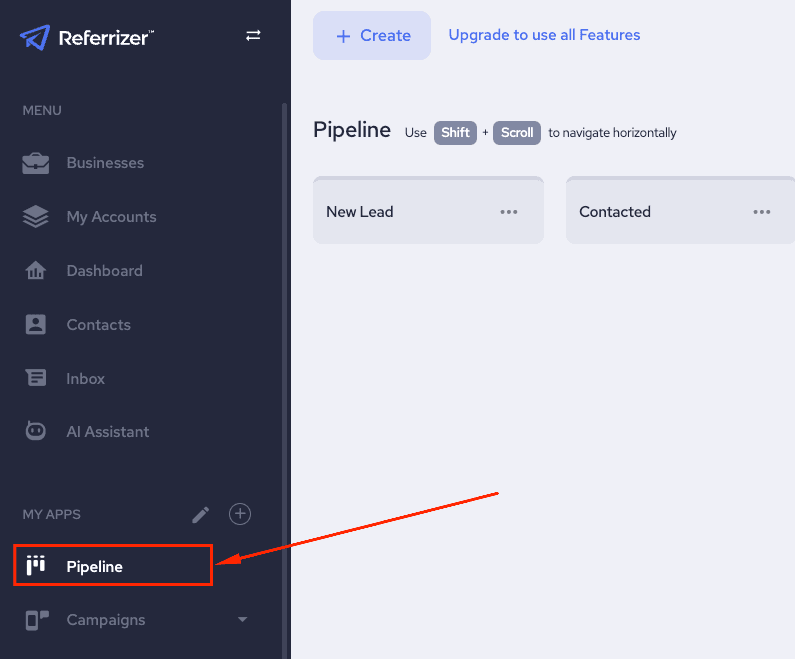
Task: Follow Upgrade to use all Features link
Action: [x=544, y=35]
